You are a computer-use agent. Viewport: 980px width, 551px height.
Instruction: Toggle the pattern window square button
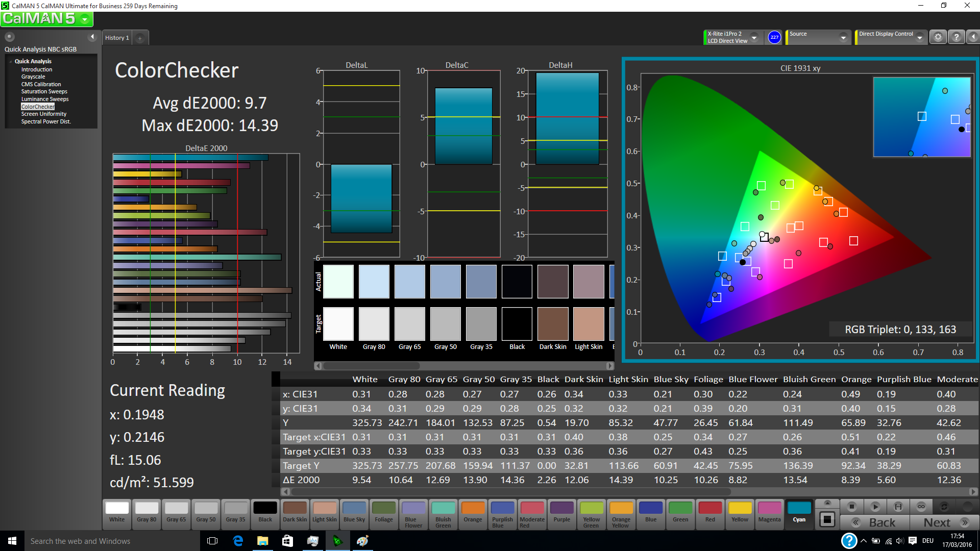pos(827,519)
